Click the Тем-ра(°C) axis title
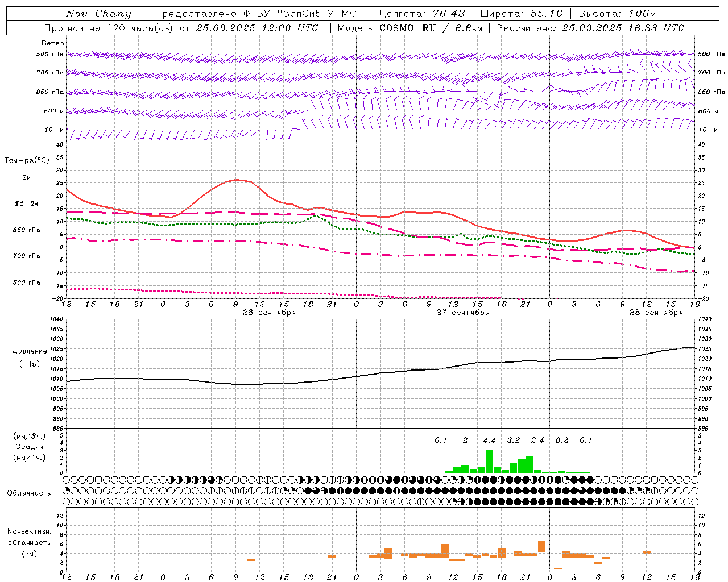 [x=27, y=161]
